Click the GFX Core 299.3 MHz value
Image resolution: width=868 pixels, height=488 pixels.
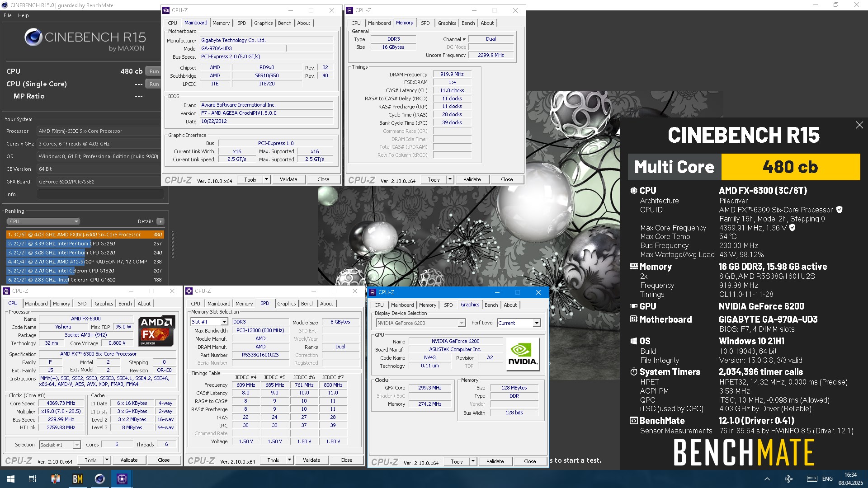point(430,388)
